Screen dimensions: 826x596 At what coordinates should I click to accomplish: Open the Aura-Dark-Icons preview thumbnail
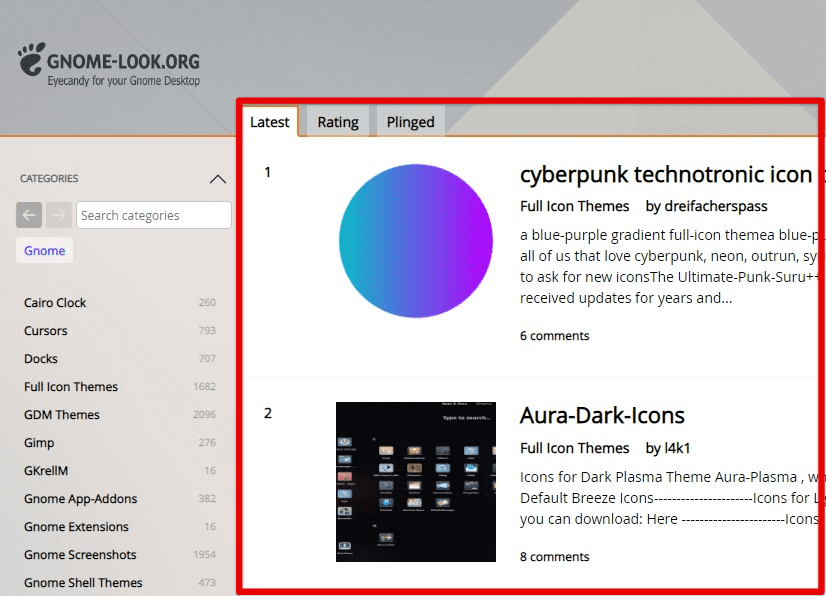coord(416,482)
